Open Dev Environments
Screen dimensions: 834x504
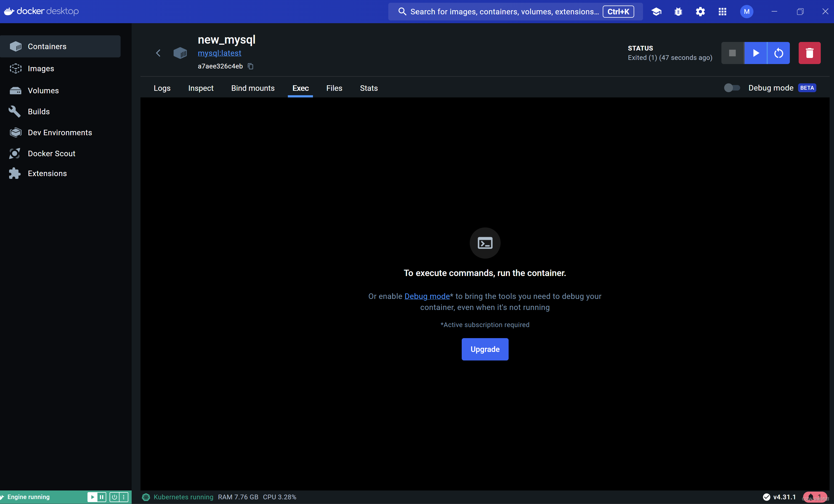[60, 132]
